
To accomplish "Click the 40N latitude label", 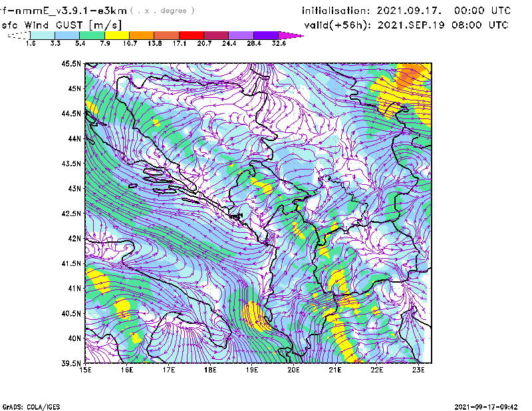I will (x=74, y=339).
